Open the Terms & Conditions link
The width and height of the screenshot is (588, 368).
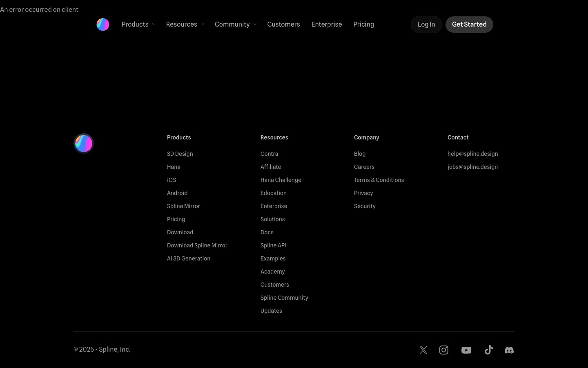click(379, 180)
